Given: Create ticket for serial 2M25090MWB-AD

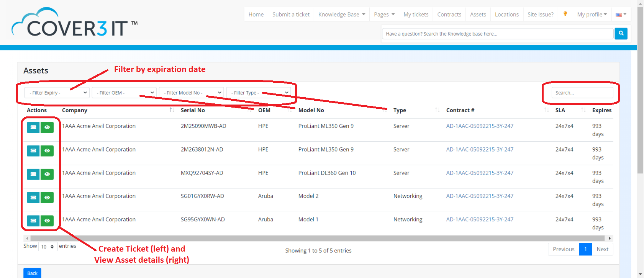Looking at the screenshot, I should tap(33, 127).
